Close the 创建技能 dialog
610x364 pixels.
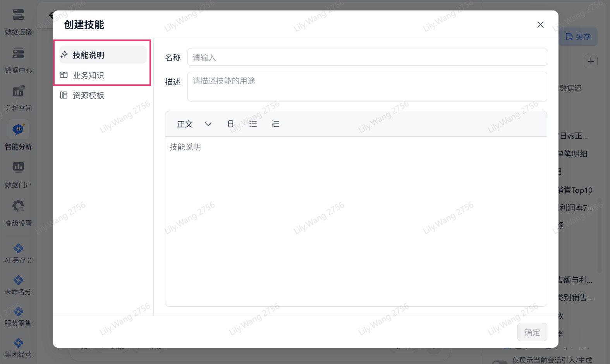tap(541, 25)
